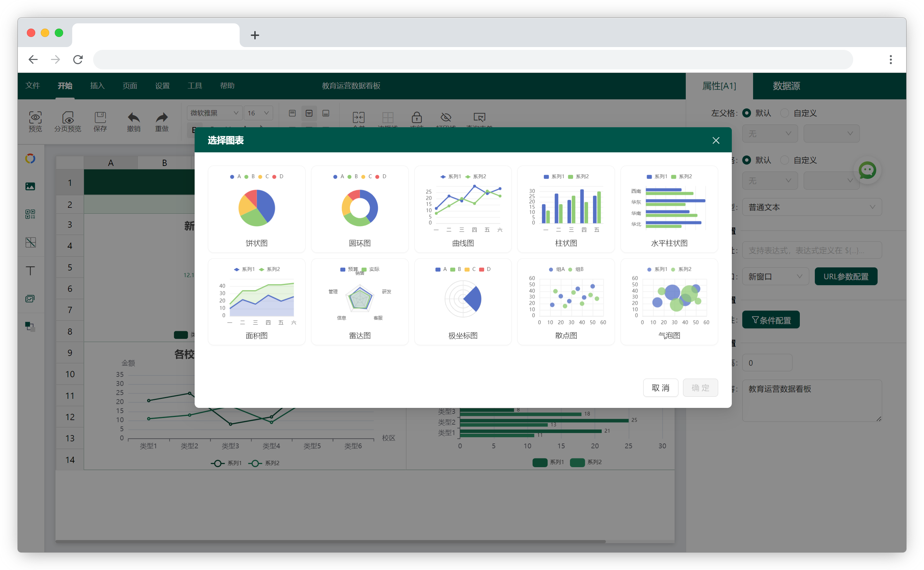Open the 普通文本 type dropdown
The height and width of the screenshot is (570, 924).
812,207
